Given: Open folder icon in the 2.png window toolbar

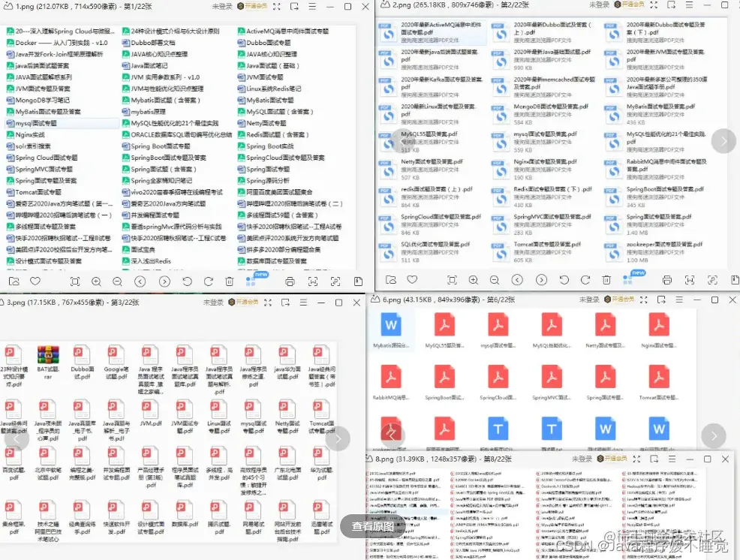Looking at the screenshot, I should [x=391, y=280].
